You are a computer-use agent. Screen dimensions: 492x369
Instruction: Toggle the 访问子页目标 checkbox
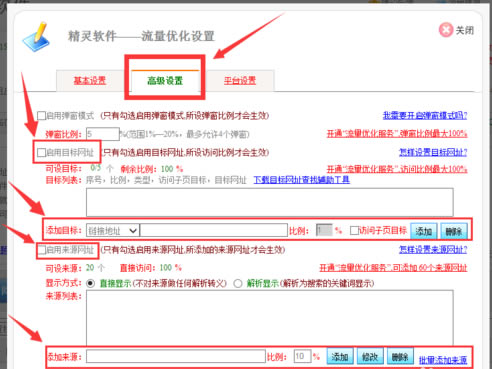click(354, 230)
